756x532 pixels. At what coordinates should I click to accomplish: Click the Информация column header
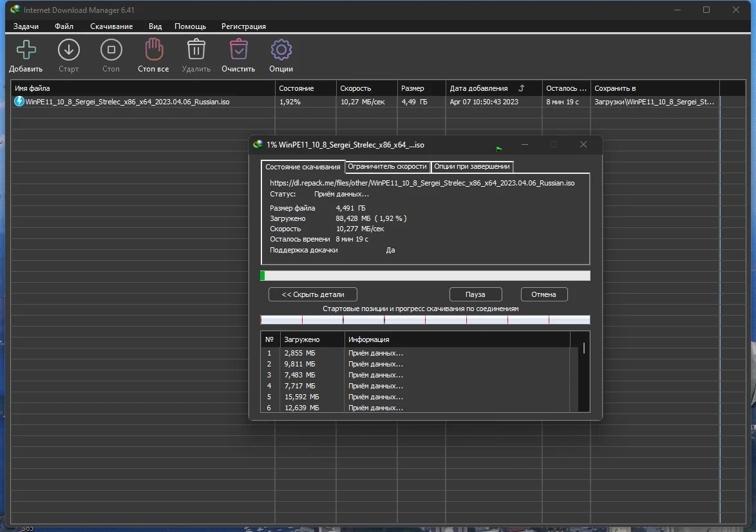[x=458, y=339]
